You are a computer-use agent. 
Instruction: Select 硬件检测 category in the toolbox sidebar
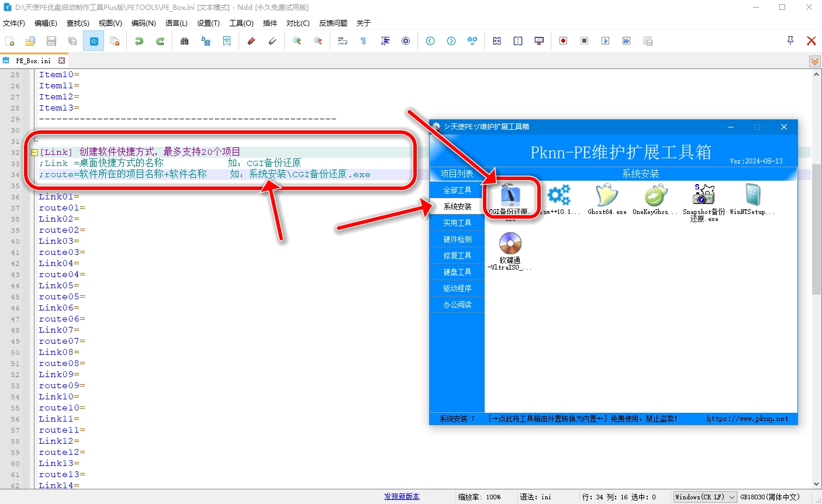(x=457, y=239)
